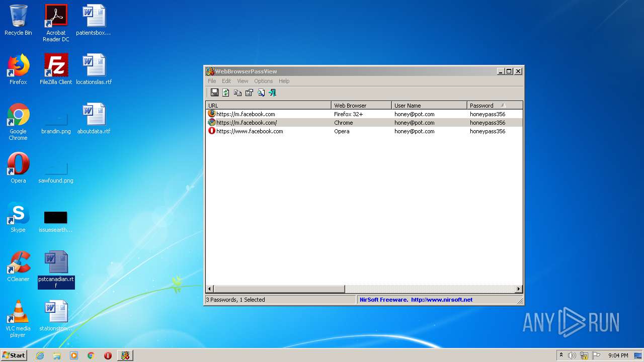Click the horizontal scrollbar left arrow
The height and width of the screenshot is (362, 644).
pos(210,289)
